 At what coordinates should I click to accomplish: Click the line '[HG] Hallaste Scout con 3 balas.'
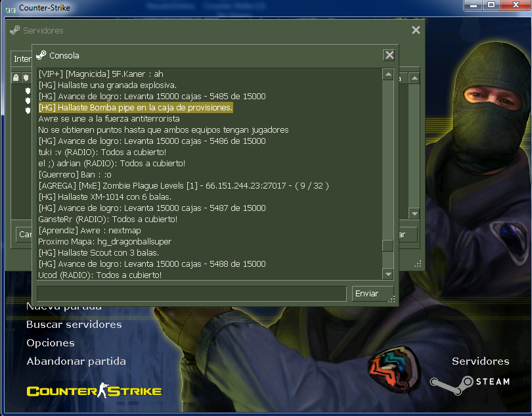click(99, 252)
